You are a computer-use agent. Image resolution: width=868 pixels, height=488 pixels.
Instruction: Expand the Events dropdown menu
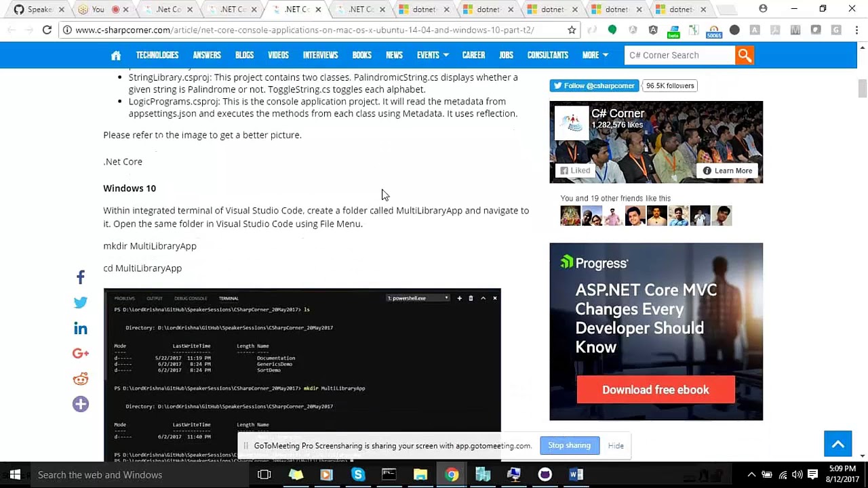click(432, 56)
